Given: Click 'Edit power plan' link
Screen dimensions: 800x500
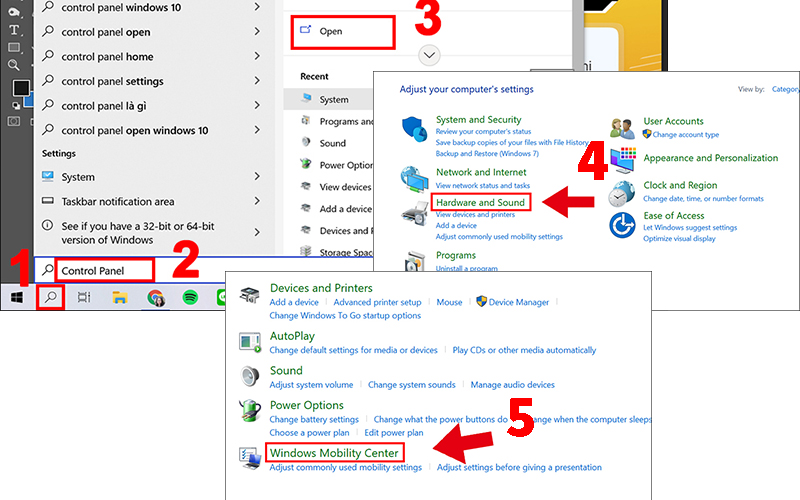Looking at the screenshot, I should [x=393, y=433].
